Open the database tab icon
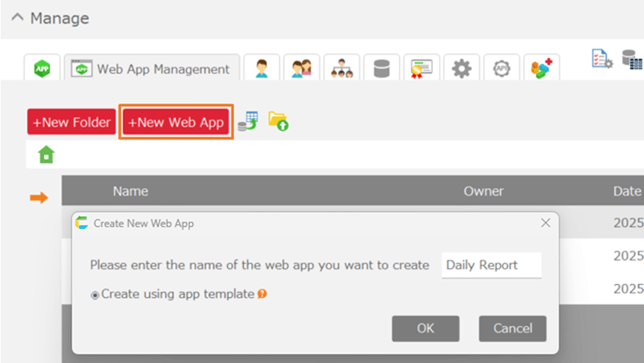 pos(382,68)
